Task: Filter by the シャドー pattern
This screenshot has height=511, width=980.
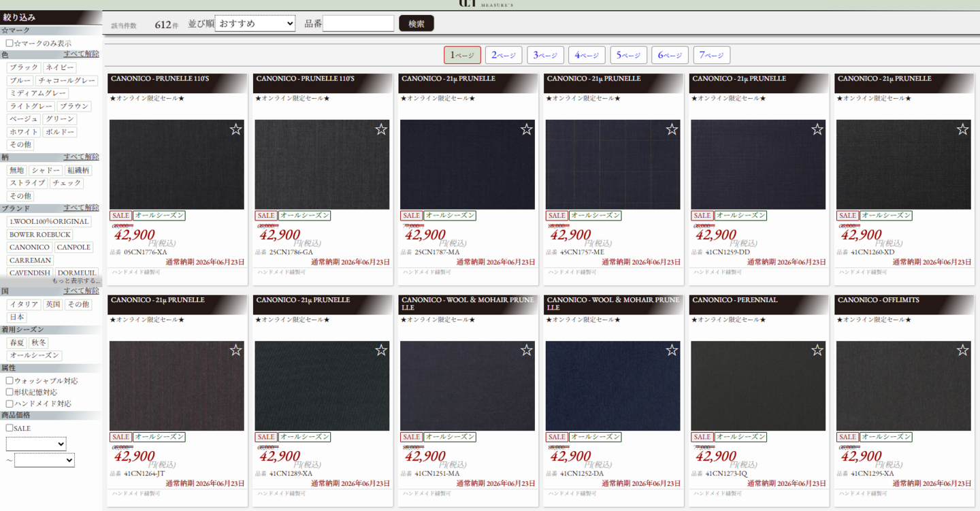Action: [46, 170]
